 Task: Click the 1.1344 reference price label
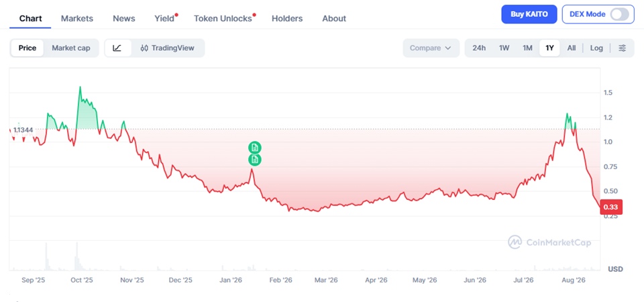click(23, 130)
